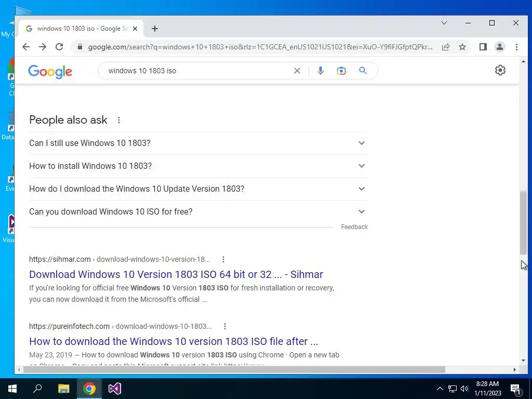
Task: Go back to the previous page
Action: coord(26,47)
